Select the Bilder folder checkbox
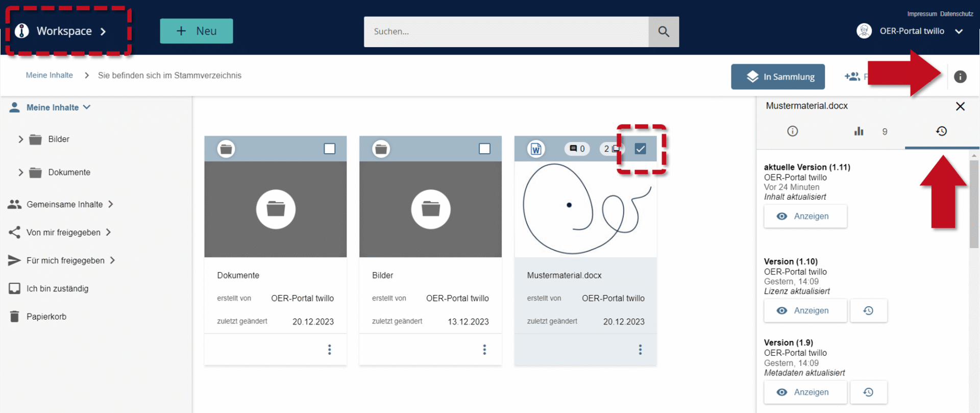The width and height of the screenshot is (980, 413). pos(484,149)
